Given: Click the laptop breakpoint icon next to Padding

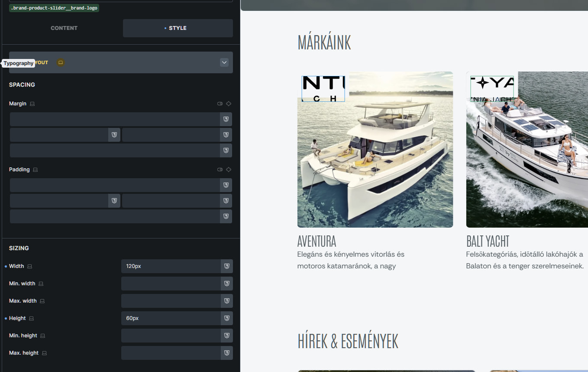Looking at the screenshot, I should click(36, 170).
